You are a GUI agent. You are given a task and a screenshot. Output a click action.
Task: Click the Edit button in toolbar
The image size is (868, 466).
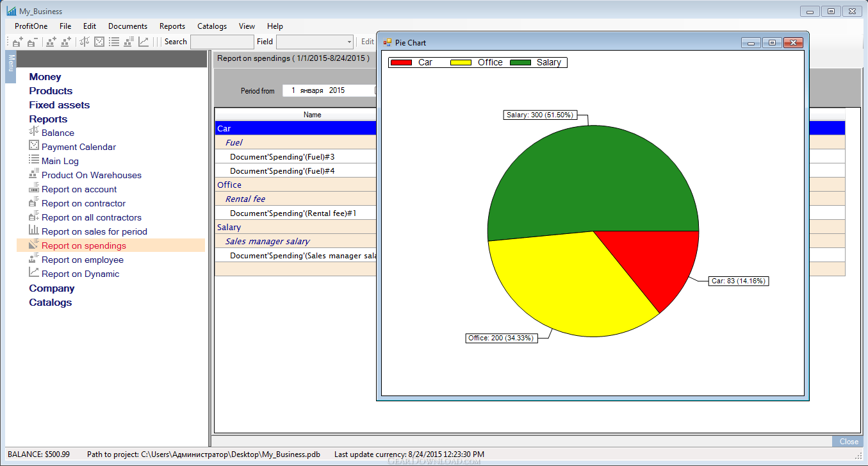click(x=368, y=42)
